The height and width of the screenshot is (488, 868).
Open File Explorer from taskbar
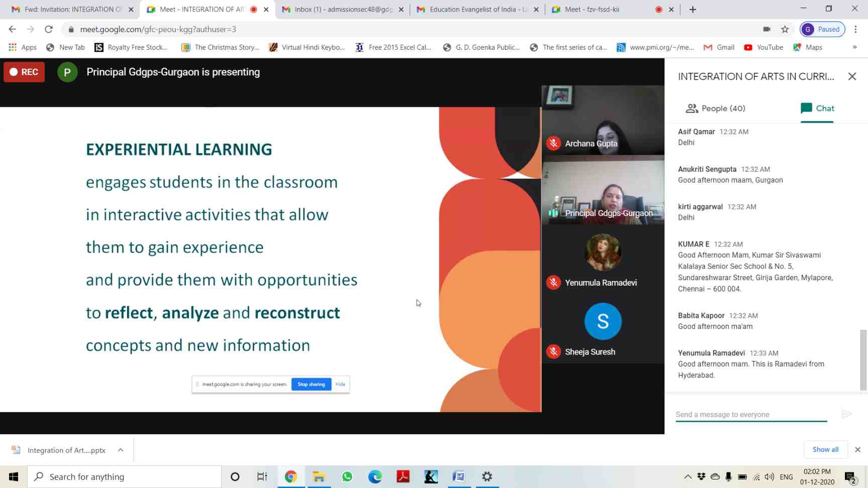pos(319,476)
